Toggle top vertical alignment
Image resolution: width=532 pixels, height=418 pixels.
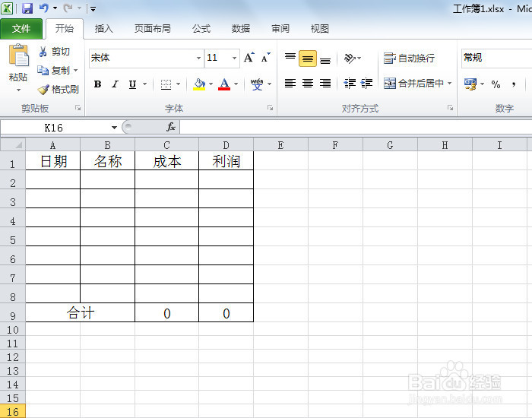290,58
